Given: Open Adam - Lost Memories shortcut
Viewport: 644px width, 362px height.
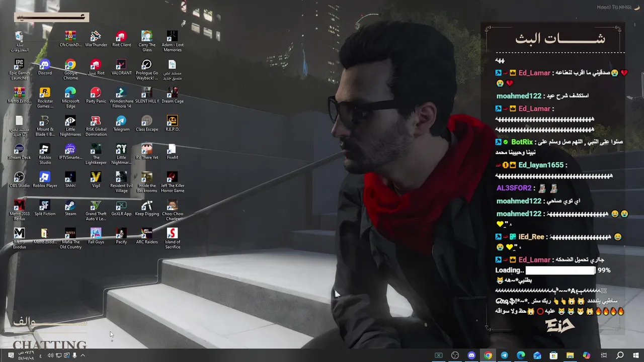Looking at the screenshot, I should [x=172, y=41].
